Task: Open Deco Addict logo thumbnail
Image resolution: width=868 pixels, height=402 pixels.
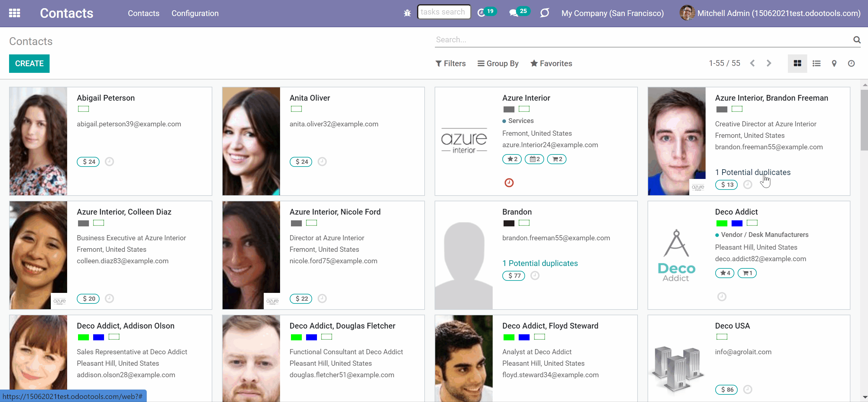Action: tap(676, 255)
